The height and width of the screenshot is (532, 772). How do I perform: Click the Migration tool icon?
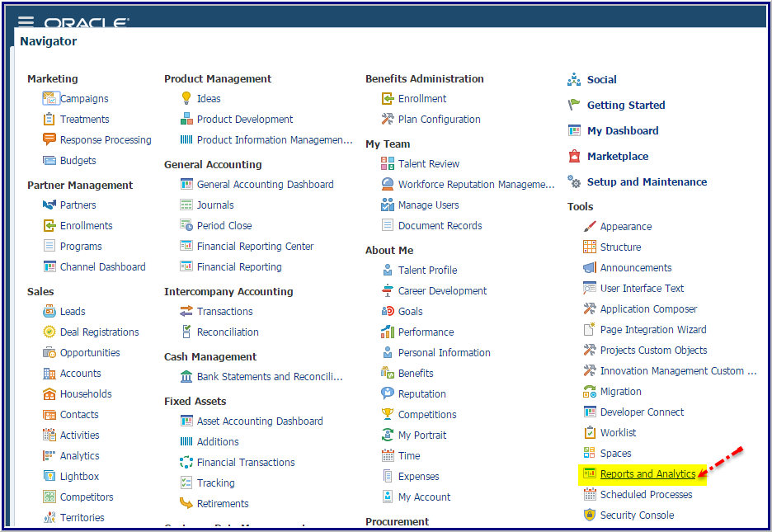click(589, 391)
